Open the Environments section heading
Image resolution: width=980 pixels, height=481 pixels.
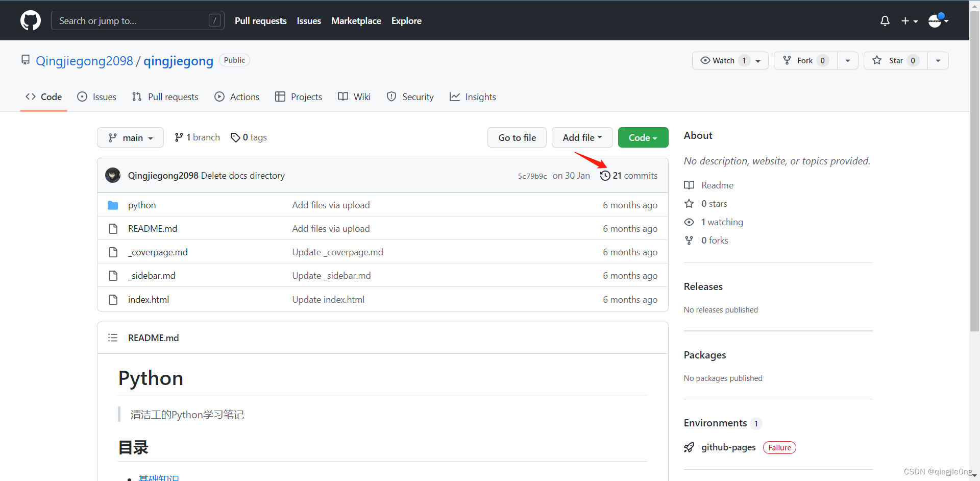click(x=715, y=423)
